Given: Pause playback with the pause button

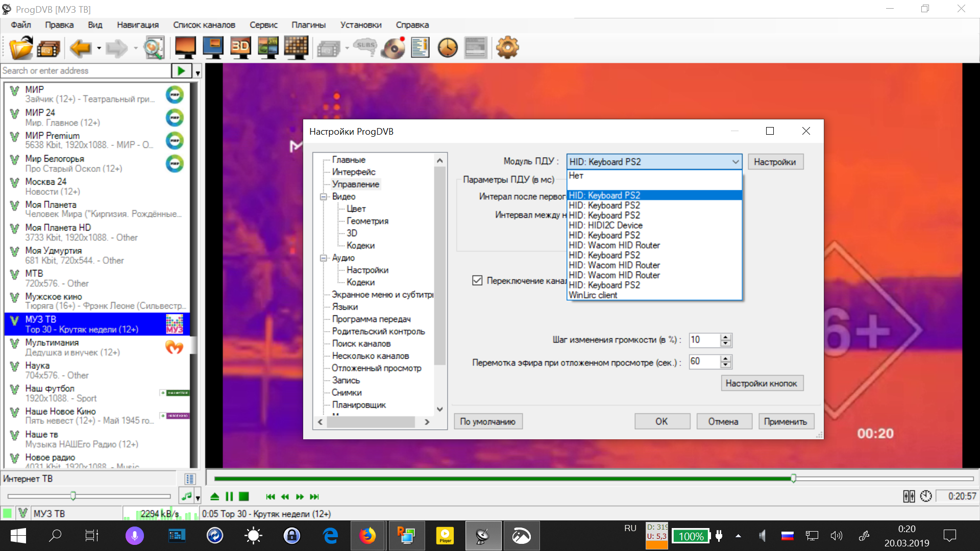Looking at the screenshot, I should 229,496.
